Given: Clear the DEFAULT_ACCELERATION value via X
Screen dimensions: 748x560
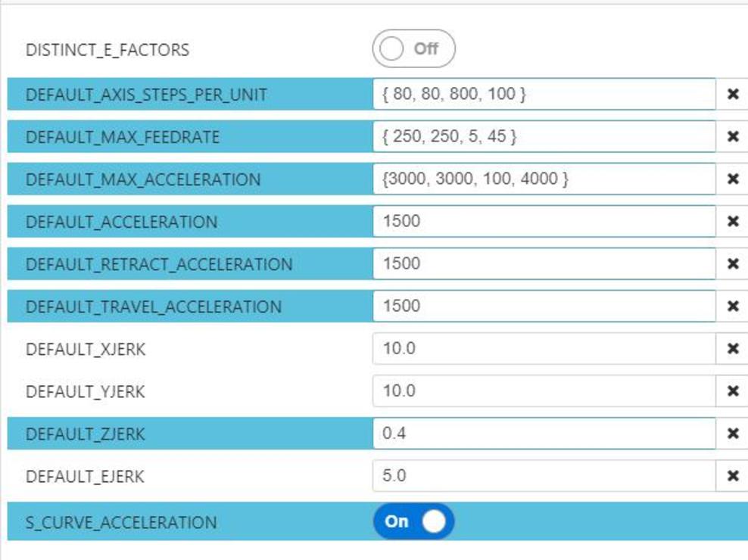Looking at the screenshot, I should (x=732, y=222).
